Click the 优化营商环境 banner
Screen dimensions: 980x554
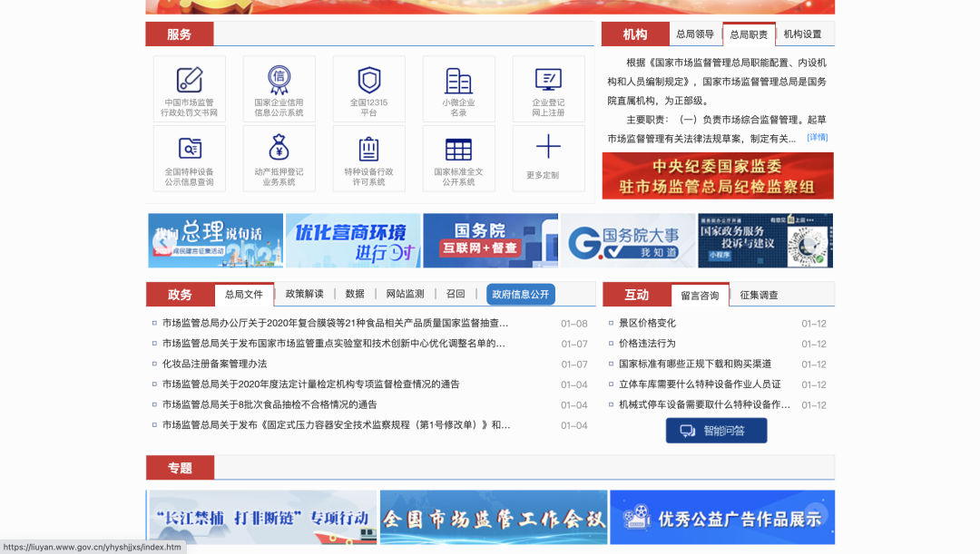[352, 240]
